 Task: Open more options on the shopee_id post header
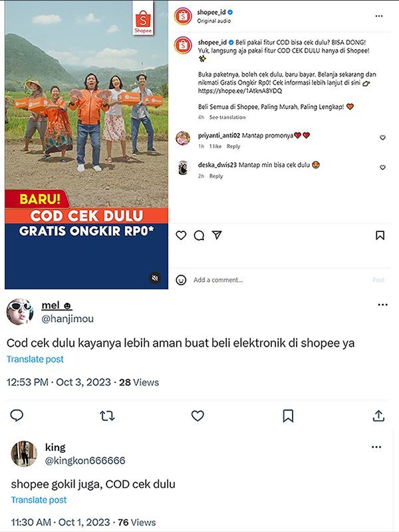(x=379, y=16)
